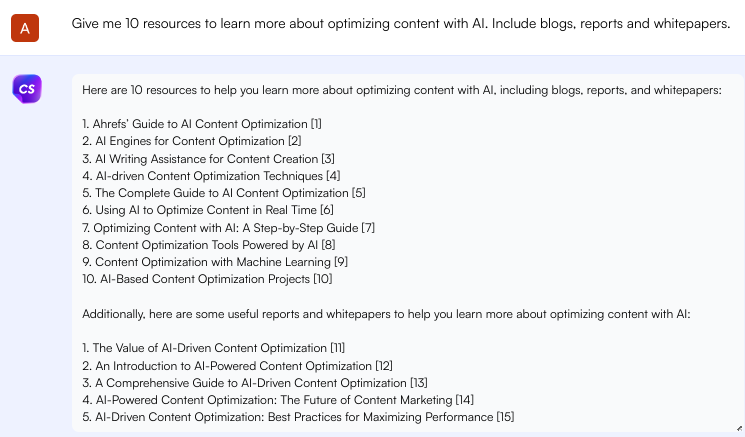This screenshot has width=745, height=437.
Task: Click citation [1] after Ahrefs' Guide
Action: (x=316, y=124)
